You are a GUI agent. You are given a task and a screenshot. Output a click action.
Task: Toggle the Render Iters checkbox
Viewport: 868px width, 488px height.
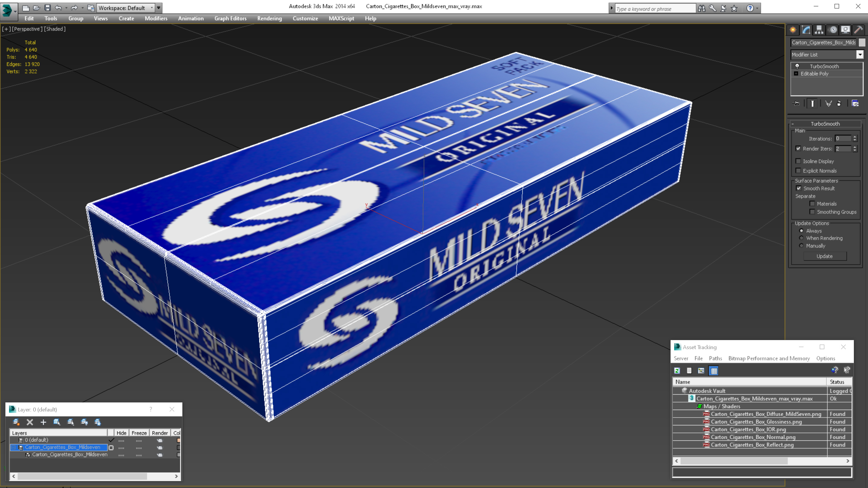[798, 149]
